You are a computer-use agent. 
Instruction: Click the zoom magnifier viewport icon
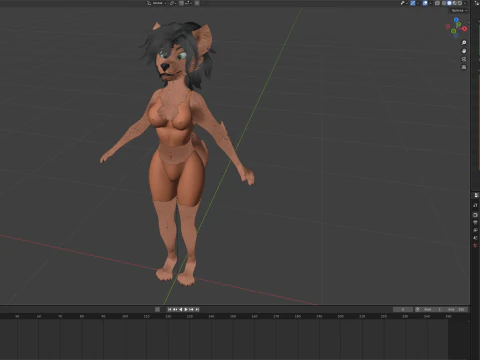point(464,43)
